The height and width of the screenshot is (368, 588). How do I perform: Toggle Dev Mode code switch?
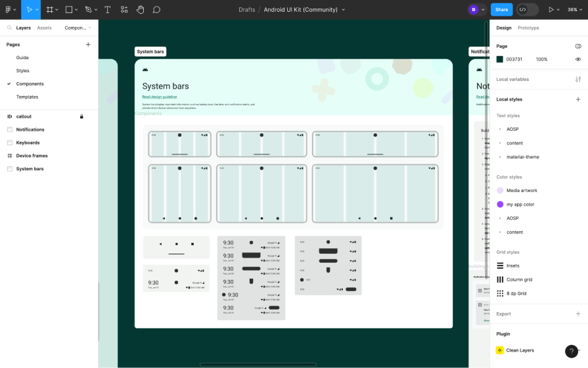[x=527, y=9]
